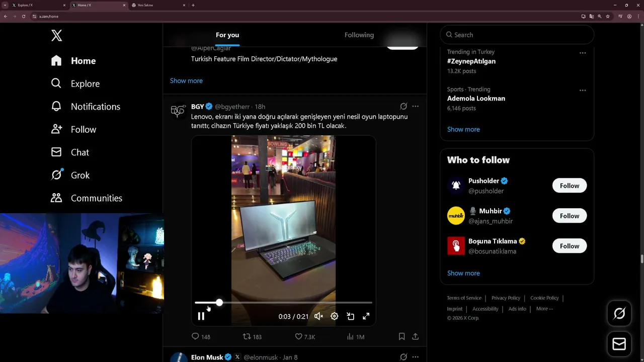
Task: Open the #ZeynepAtılgan trend
Action: click(471, 61)
